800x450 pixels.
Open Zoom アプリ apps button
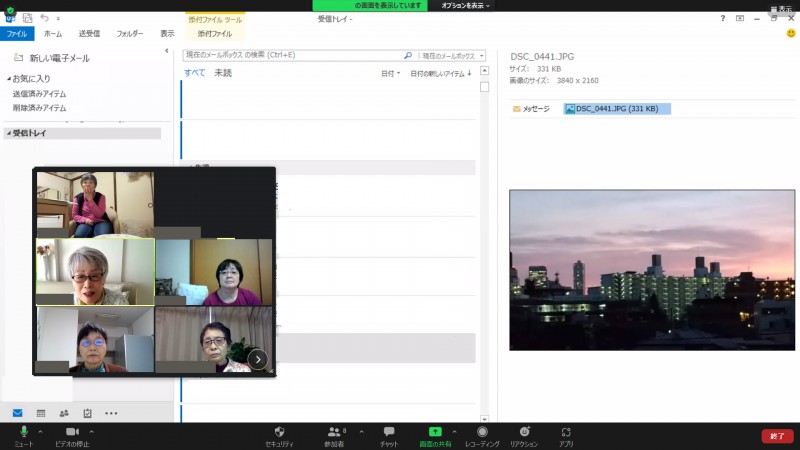click(x=566, y=437)
